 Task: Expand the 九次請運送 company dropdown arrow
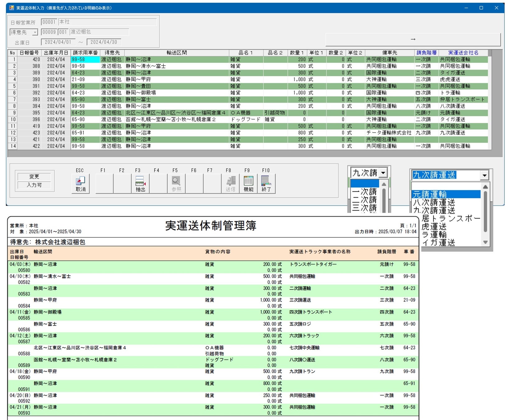[x=484, y=175]
